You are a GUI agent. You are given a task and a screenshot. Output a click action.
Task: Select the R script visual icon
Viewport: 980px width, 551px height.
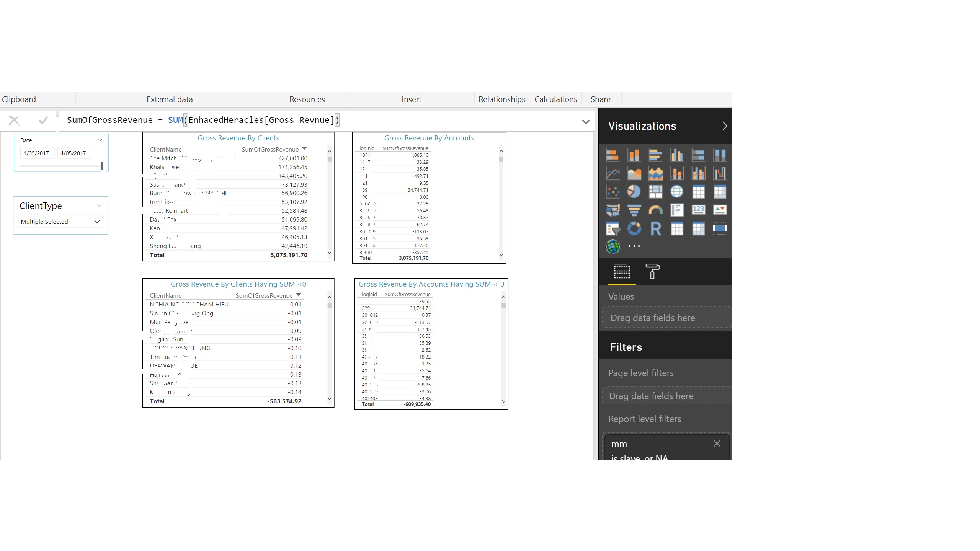[655, 229]
